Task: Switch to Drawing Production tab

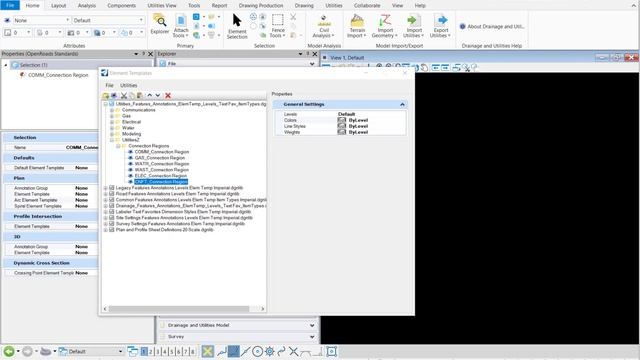Action: [260, 5]
